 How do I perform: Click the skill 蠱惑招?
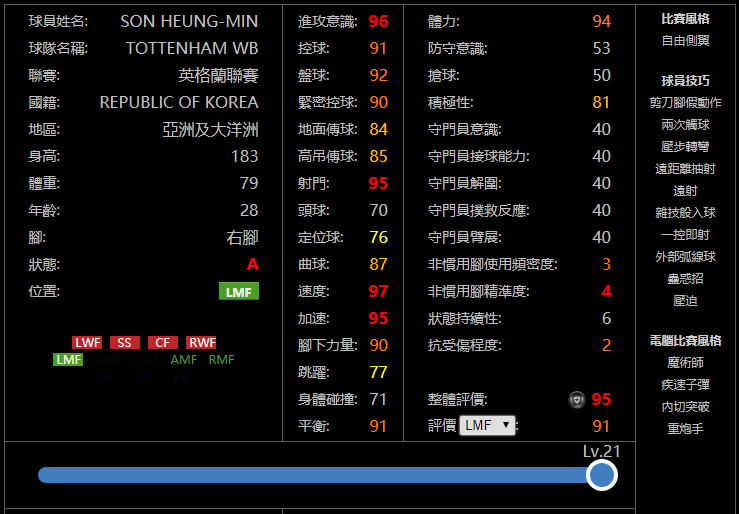(x=686, y=278)
